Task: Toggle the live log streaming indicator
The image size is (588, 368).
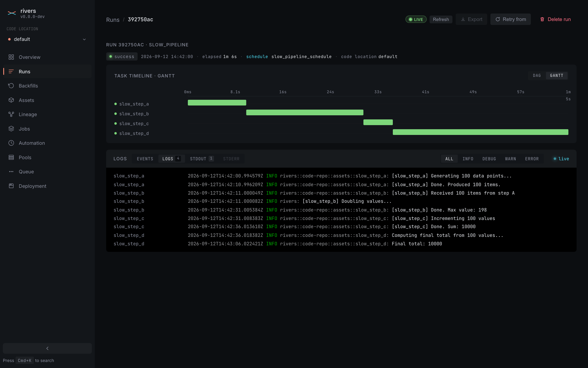Action: 561,159
